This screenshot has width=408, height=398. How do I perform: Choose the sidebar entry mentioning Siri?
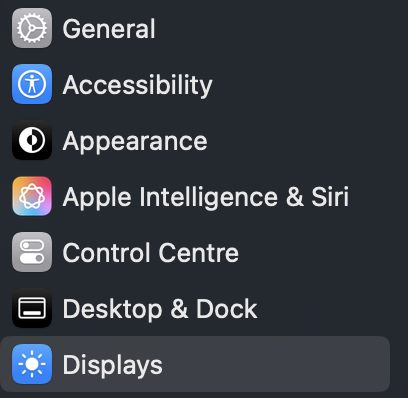206,197
